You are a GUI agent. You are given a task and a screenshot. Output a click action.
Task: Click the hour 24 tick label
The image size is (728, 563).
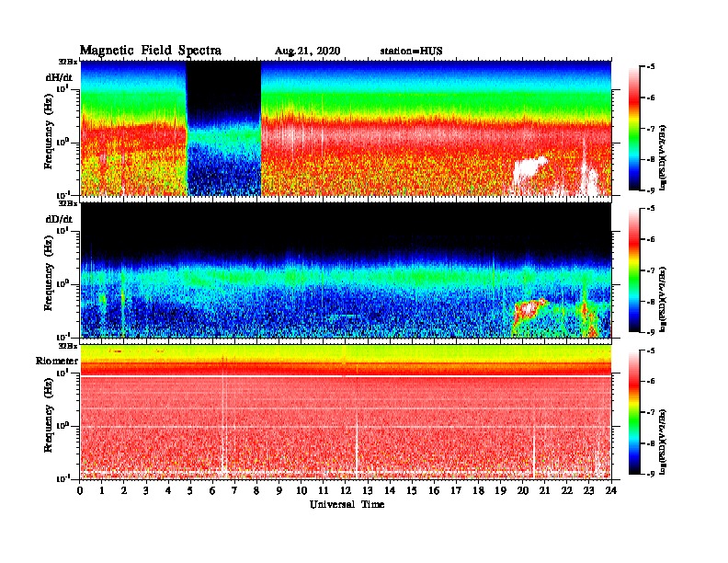click(611, 490)
